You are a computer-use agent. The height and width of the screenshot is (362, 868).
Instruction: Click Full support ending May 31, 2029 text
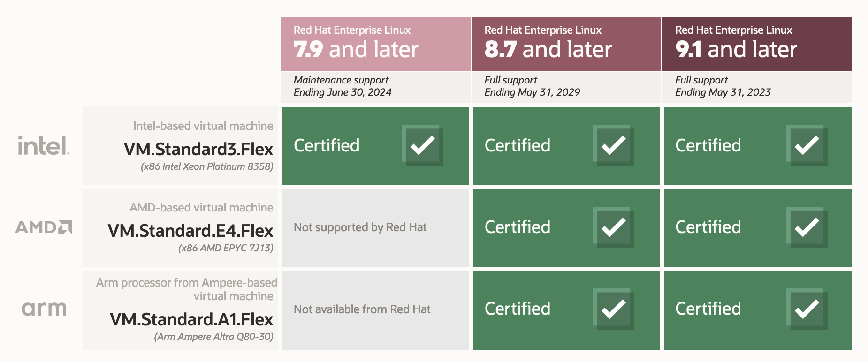[532, 86]
